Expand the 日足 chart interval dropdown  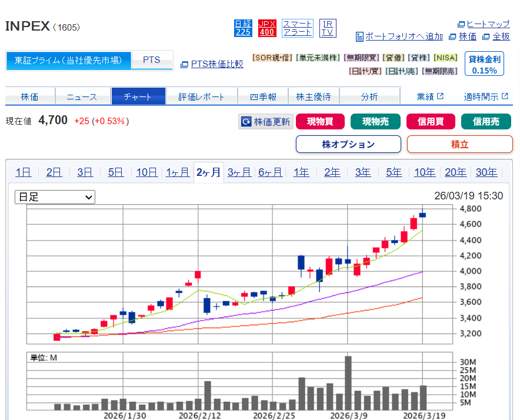55,197
